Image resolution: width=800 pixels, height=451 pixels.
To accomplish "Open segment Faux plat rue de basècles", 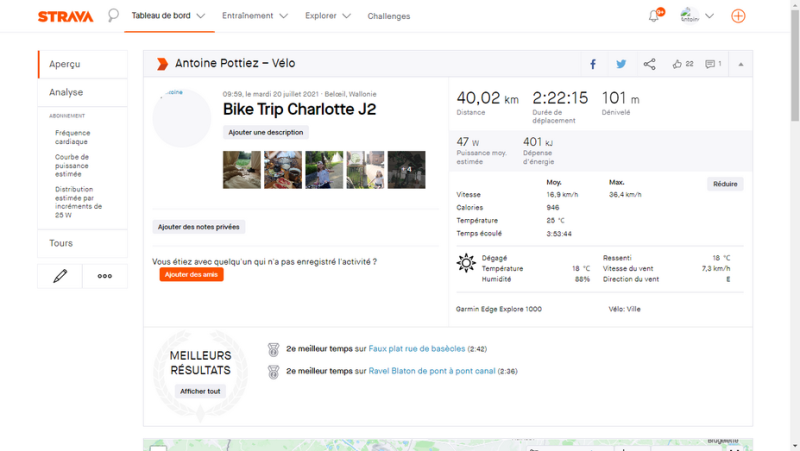I will (417, 349).
